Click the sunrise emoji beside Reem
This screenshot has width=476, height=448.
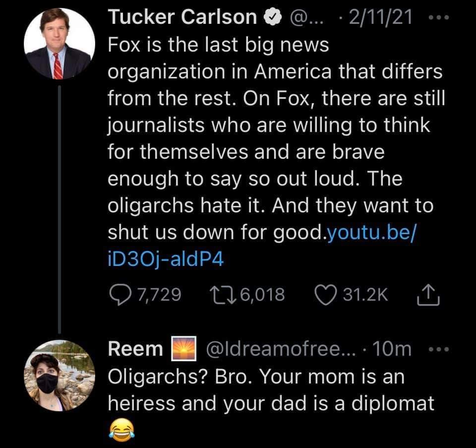click(x=180, y=349)
